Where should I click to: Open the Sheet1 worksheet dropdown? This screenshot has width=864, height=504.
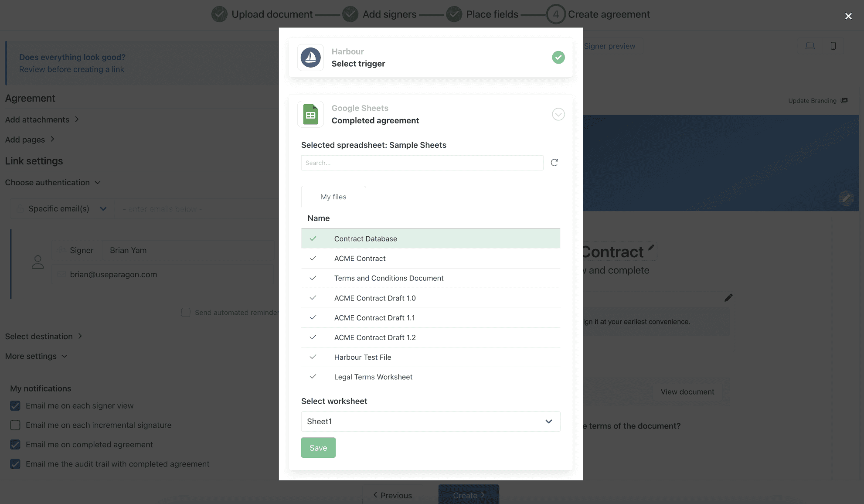click(430, 422)
